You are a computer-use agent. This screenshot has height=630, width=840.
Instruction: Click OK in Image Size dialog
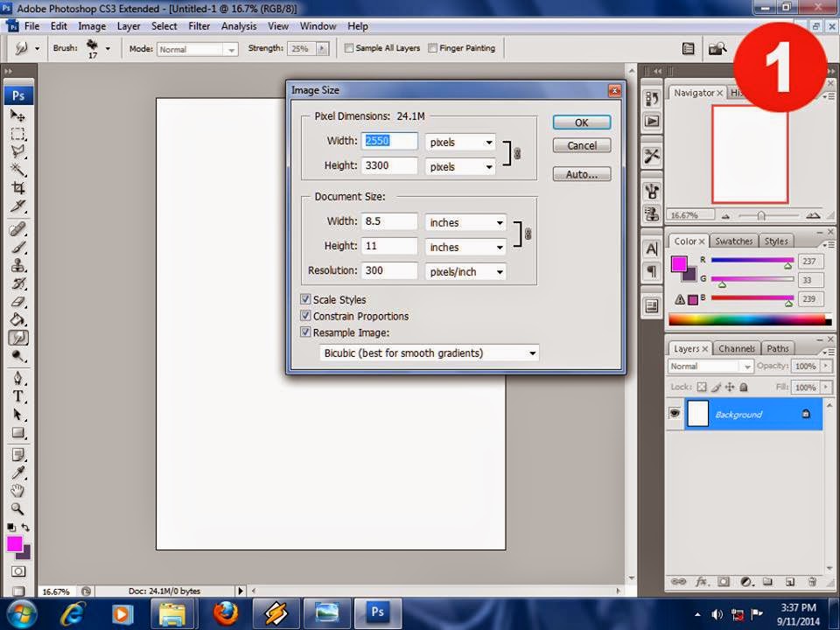click(582, 122)
